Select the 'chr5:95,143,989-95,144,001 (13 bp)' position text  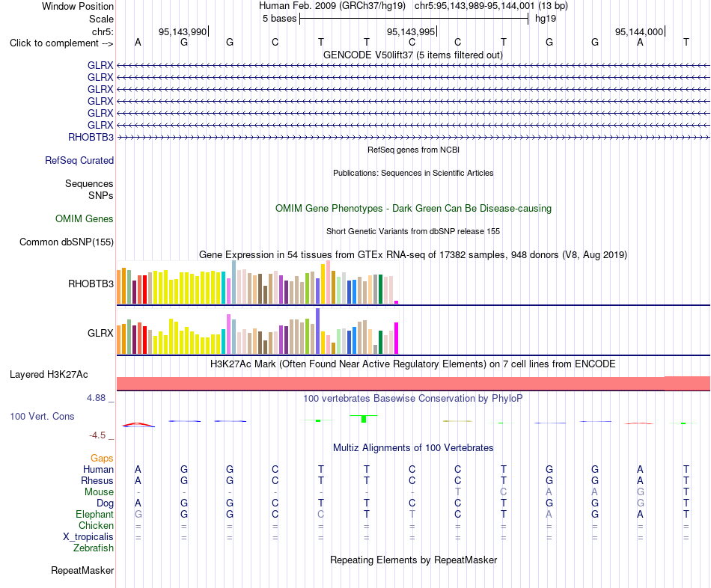pyautogui.click(x=491, y=6)
